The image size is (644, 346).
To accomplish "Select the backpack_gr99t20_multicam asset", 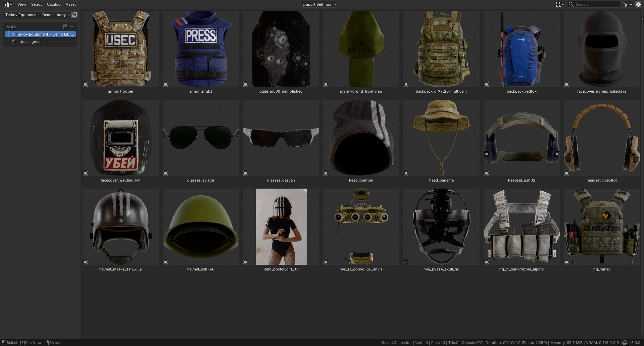I will point(441,49).
